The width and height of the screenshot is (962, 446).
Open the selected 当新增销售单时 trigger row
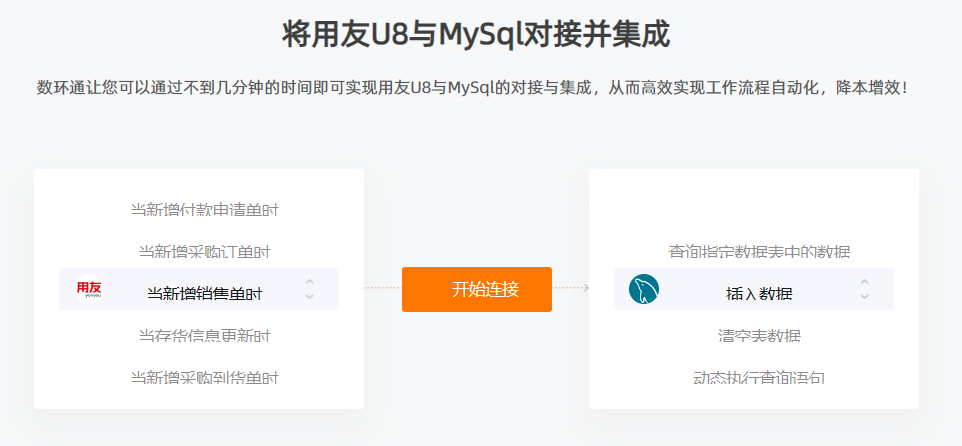(199, 289)
